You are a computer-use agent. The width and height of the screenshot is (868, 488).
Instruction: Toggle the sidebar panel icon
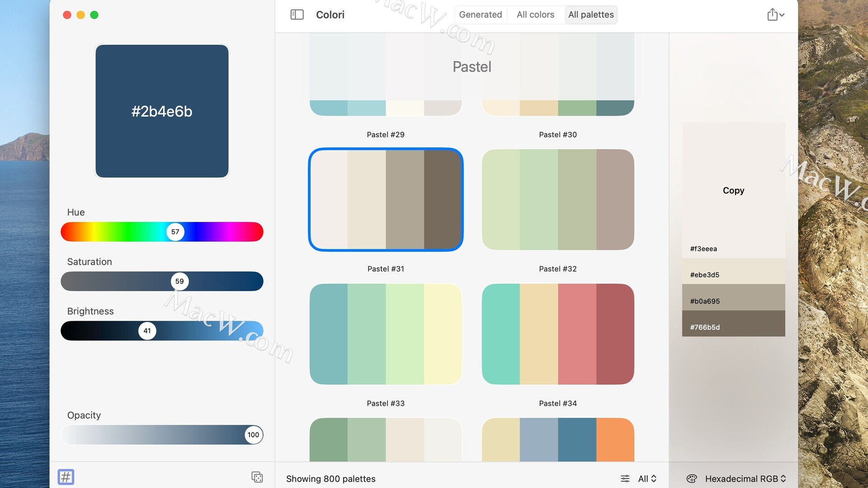(297, 14)
